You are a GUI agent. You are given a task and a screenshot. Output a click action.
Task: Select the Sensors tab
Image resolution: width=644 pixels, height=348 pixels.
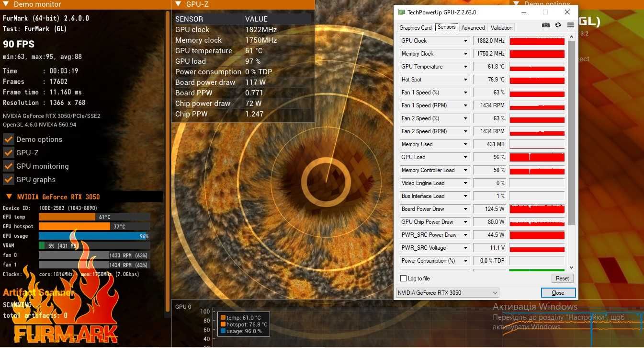(x=447, y=27)
